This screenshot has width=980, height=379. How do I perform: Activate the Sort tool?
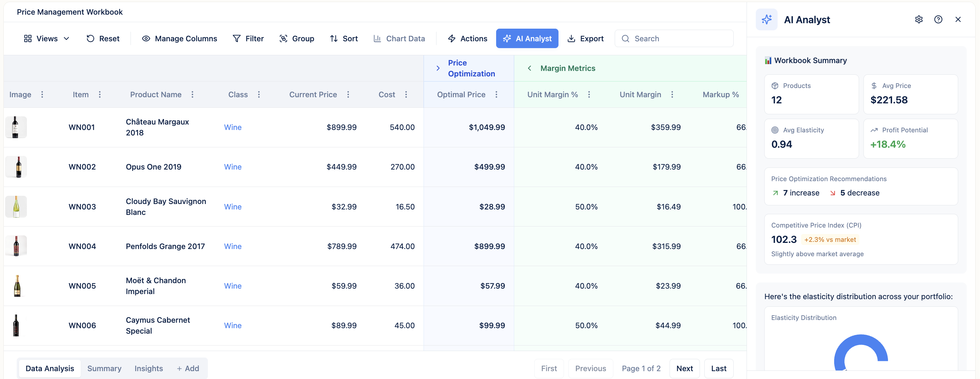(334, 38)
